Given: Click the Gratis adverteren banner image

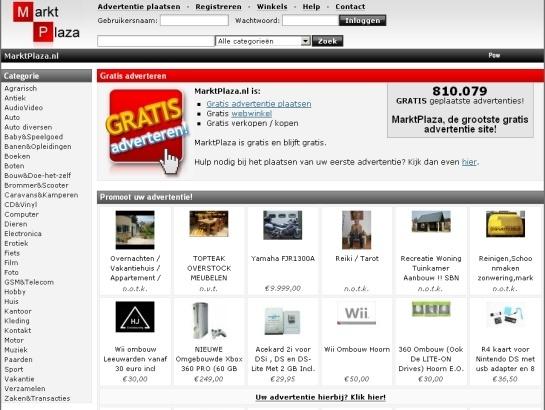Looking at the screenshot, I should 147,132.
